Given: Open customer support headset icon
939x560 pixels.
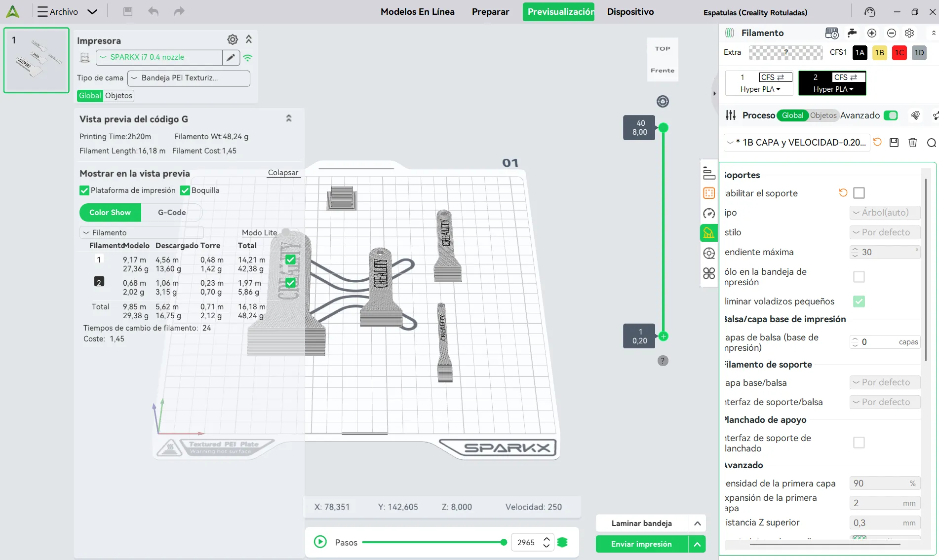Looking at the screenshot, I should pos(870,12).
